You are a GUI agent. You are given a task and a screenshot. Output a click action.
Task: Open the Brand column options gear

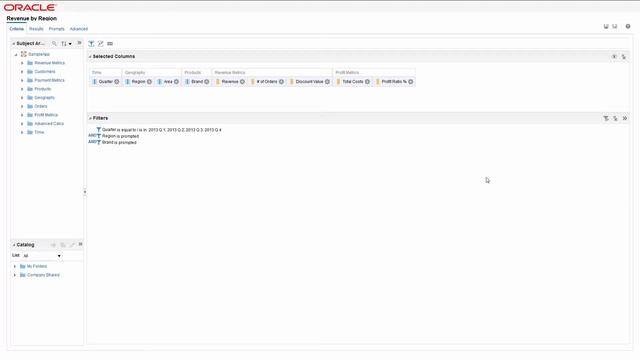pyautogui.click(x=207, y=82)
